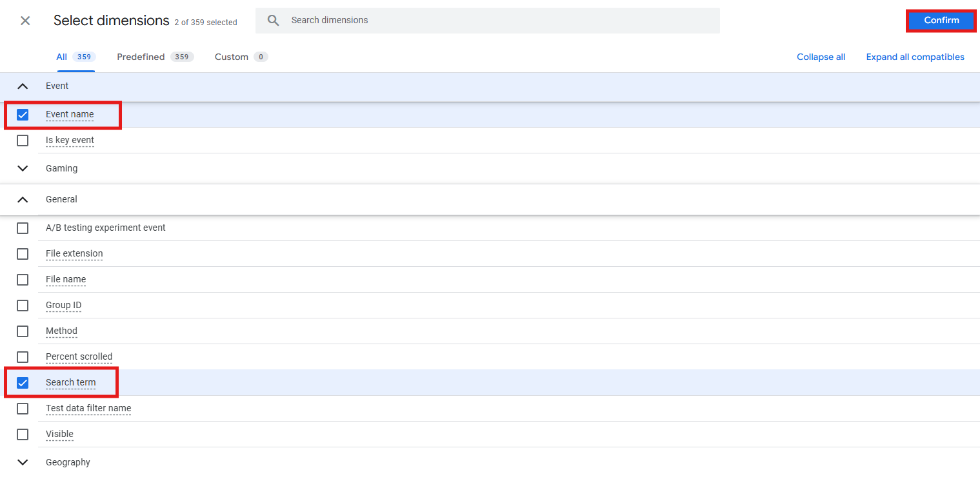Image resolution: width=980 pixels, height=477 pixels.
Task: Enable the Percent scrolled checkbox
Action: click(23, 357)
